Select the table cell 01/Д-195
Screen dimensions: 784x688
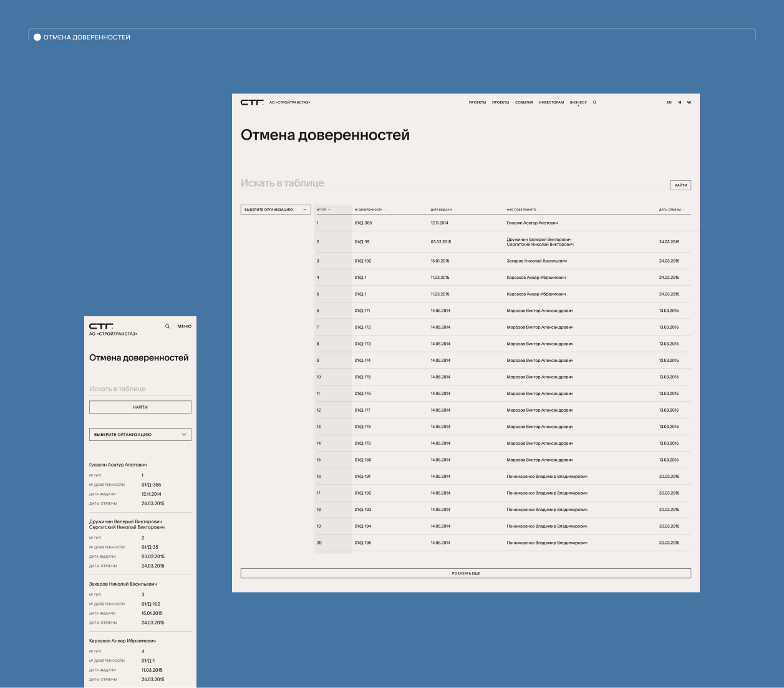tap(363, 543)
